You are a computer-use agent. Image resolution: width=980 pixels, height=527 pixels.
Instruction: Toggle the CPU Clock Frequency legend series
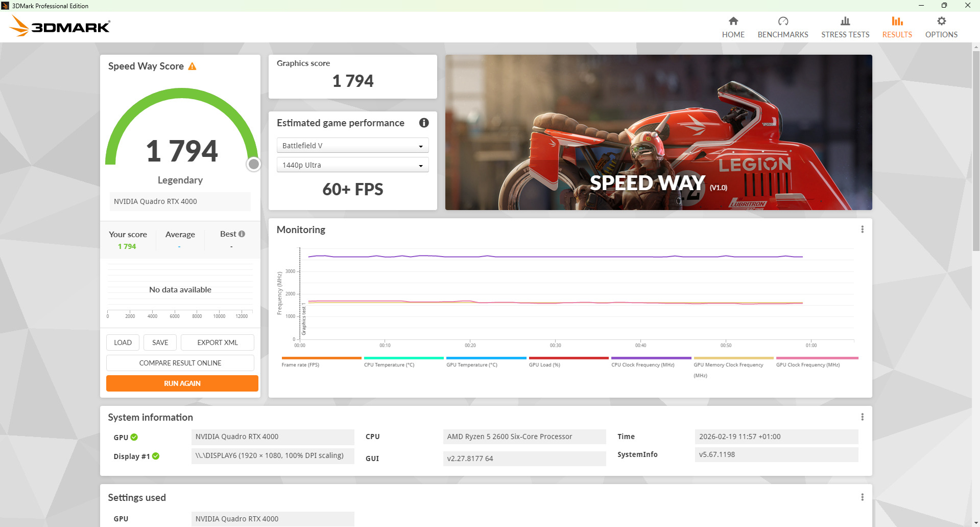[651, 362]
